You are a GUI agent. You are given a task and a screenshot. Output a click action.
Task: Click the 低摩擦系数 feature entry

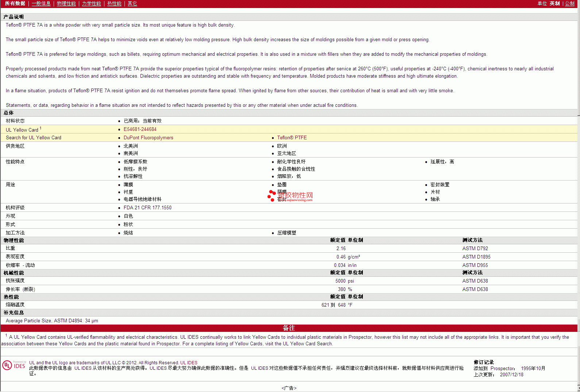(135, 162)
